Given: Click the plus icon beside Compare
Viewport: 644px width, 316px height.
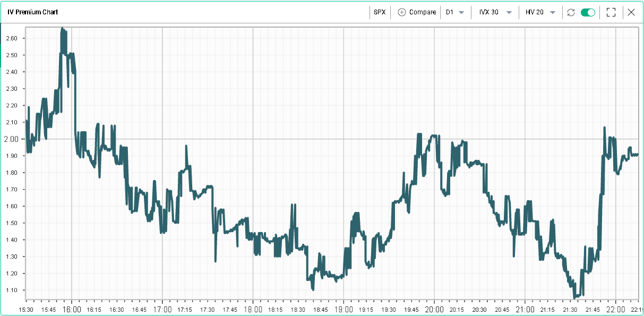Looking at the screenshot, I should [x=401, y=12].
